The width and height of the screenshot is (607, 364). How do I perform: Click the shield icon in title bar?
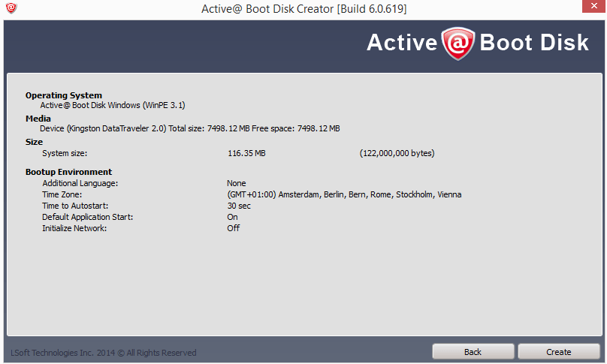click(11, 8)
